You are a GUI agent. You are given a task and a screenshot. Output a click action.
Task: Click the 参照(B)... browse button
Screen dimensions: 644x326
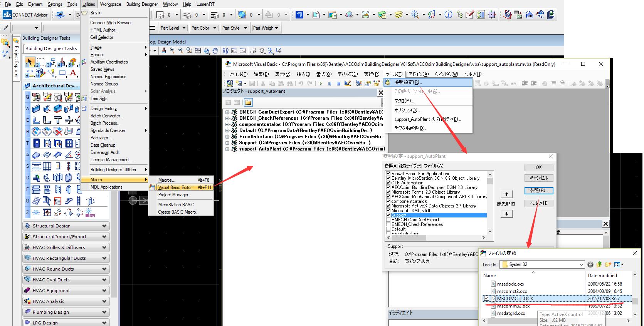tap(539, 191)
